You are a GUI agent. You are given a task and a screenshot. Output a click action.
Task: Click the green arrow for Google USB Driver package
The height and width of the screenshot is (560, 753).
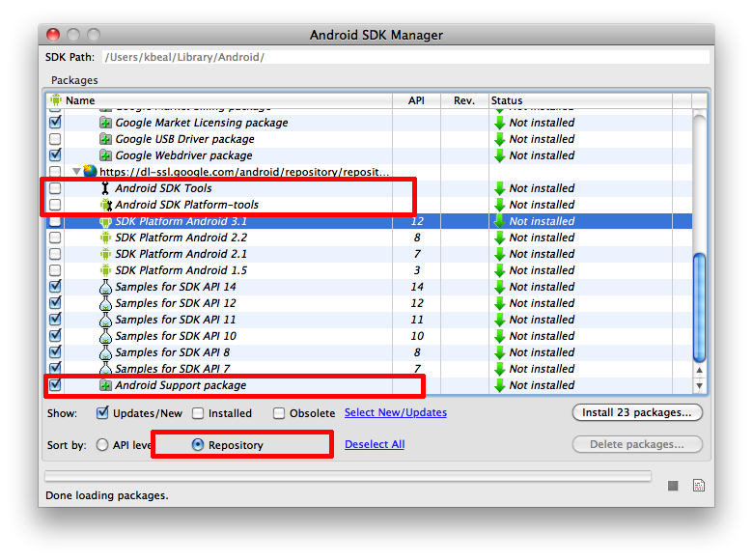coord(499,139)
